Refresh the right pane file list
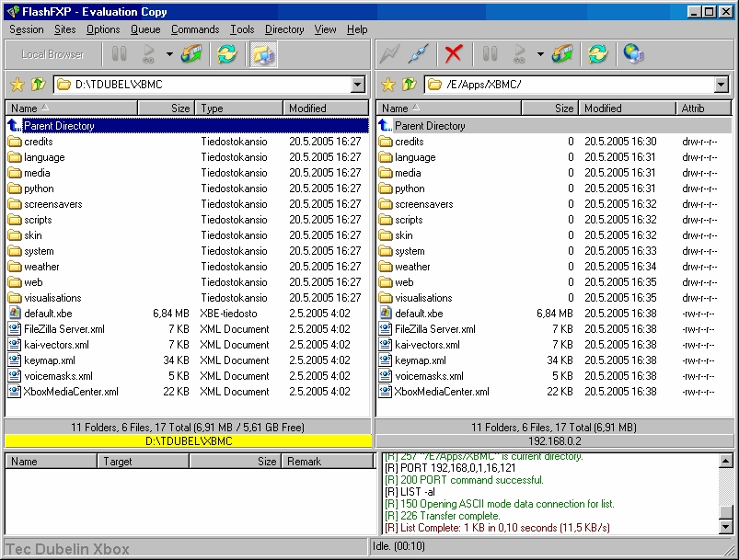This screenshot has width=739, height=560. [x=597, y=54]
